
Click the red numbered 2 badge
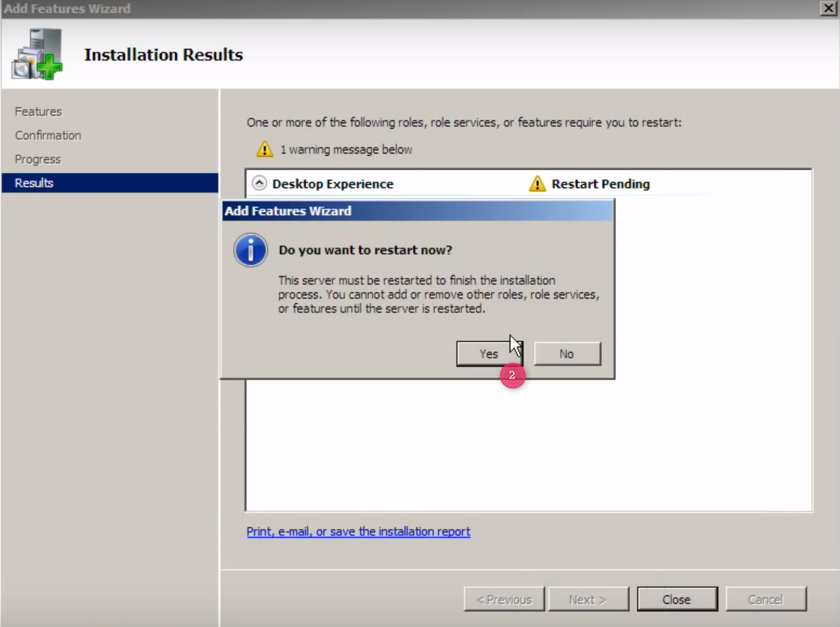512,375
